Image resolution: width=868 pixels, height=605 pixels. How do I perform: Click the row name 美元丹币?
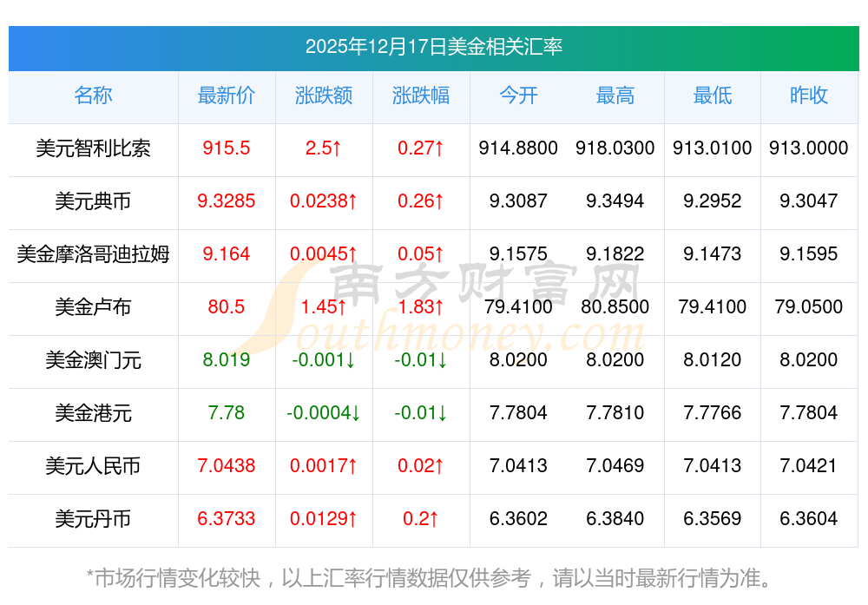[93, 519]
